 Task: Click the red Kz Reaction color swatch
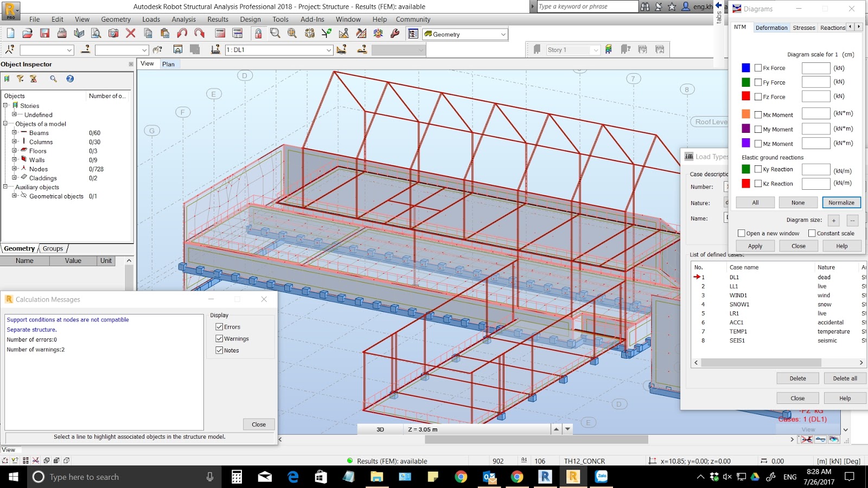click(x=746, y=183)
